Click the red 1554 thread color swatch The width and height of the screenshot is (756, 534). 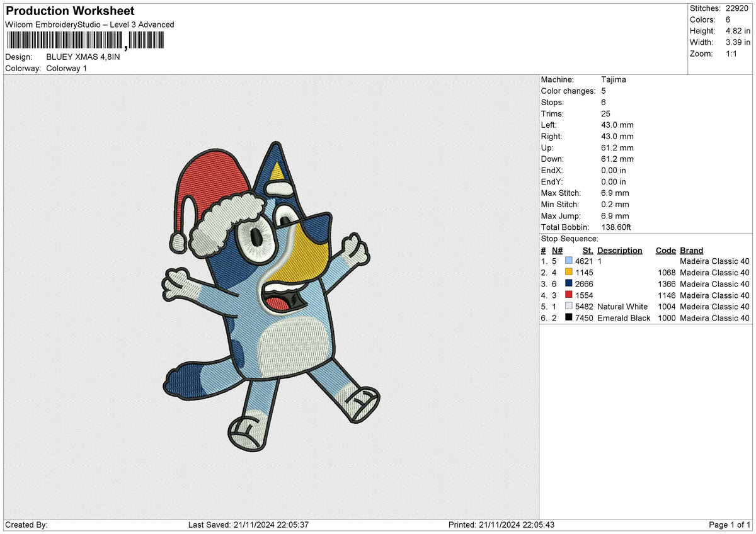[569, 295]
